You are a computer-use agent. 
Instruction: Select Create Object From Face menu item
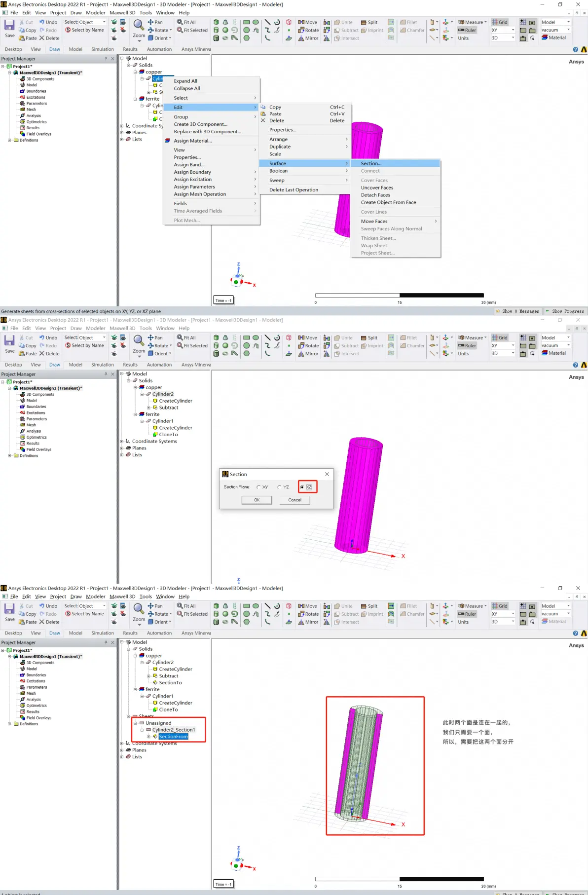(395, 202)
